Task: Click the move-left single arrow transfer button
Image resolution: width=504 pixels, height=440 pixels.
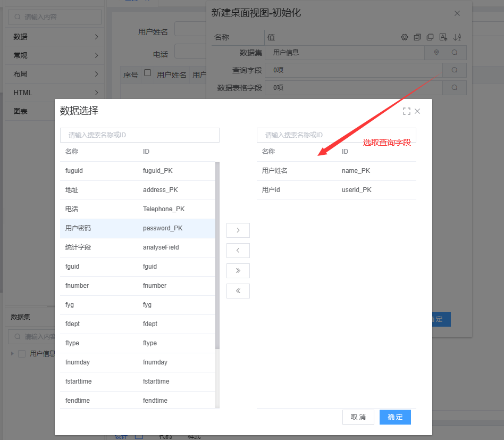Action: pos(238,251)
